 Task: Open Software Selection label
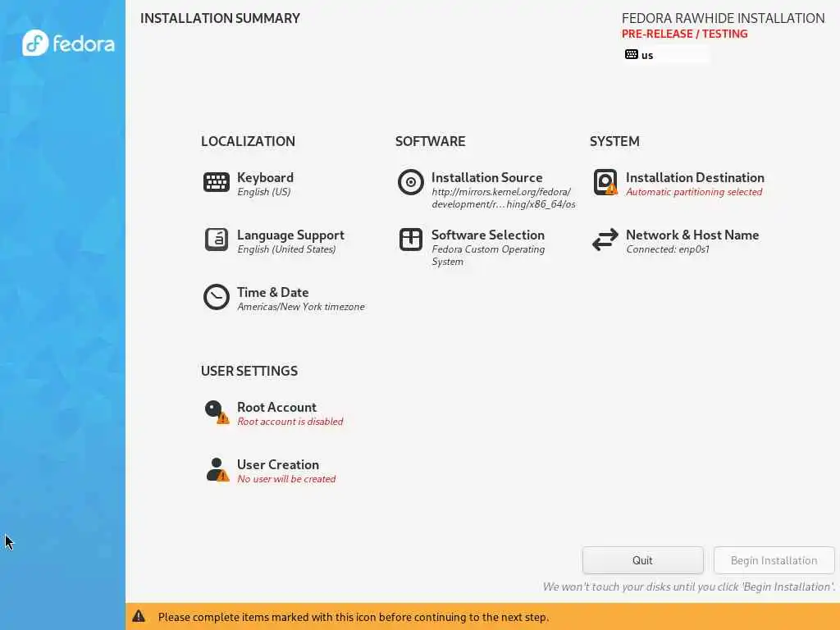click(488, 235)
